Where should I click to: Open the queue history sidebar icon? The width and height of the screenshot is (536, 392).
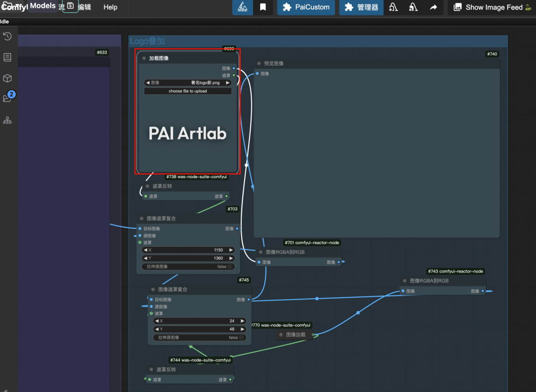coord(7,36)
